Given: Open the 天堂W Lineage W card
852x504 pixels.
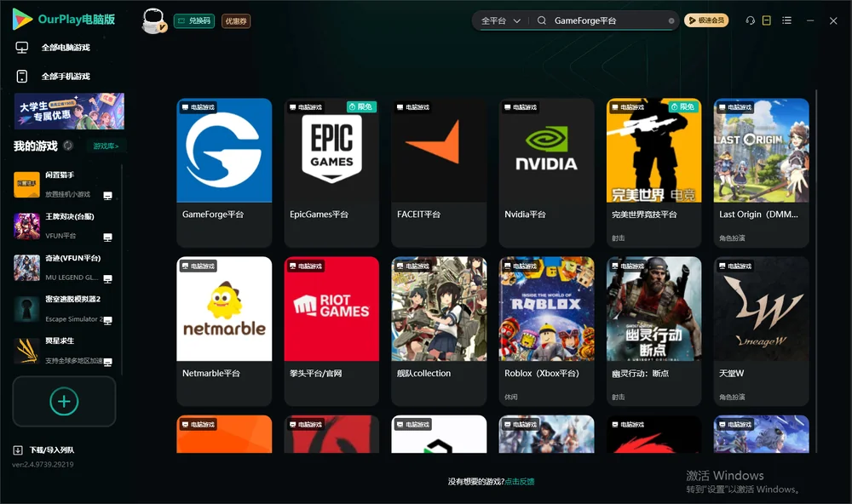Looking at the screenshot, I should (x=761, y=331).
